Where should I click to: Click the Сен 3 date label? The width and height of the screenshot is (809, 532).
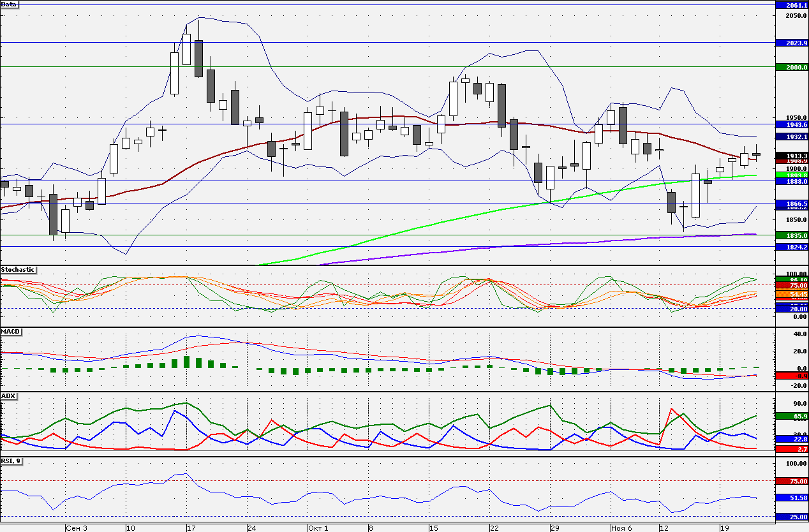(77, 528)
